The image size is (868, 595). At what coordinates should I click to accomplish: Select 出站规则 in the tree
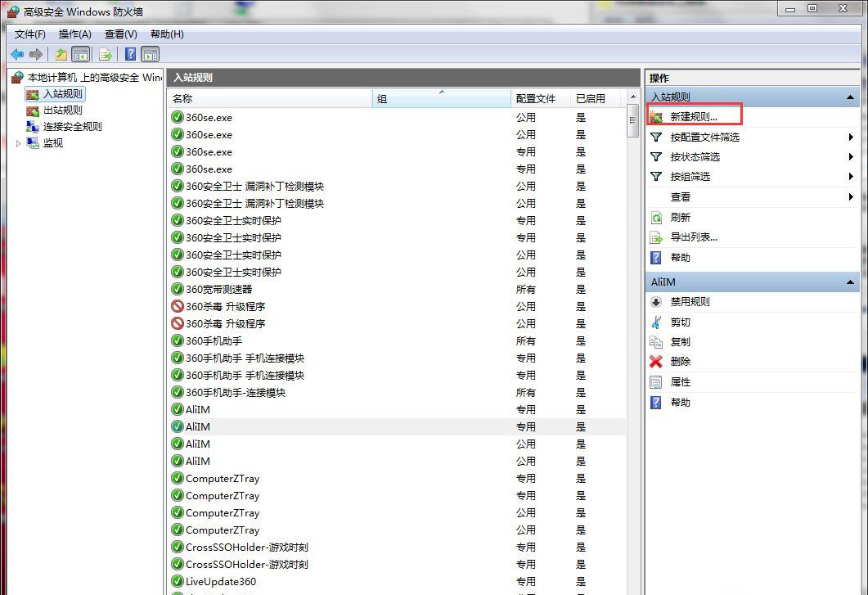62,110
